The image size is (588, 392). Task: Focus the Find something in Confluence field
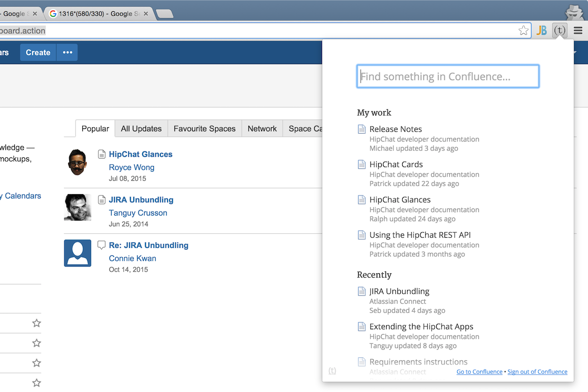448,76
